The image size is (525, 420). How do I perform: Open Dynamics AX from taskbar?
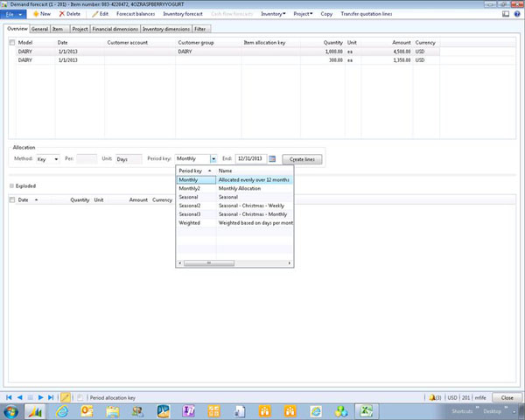tap(35, 411)
